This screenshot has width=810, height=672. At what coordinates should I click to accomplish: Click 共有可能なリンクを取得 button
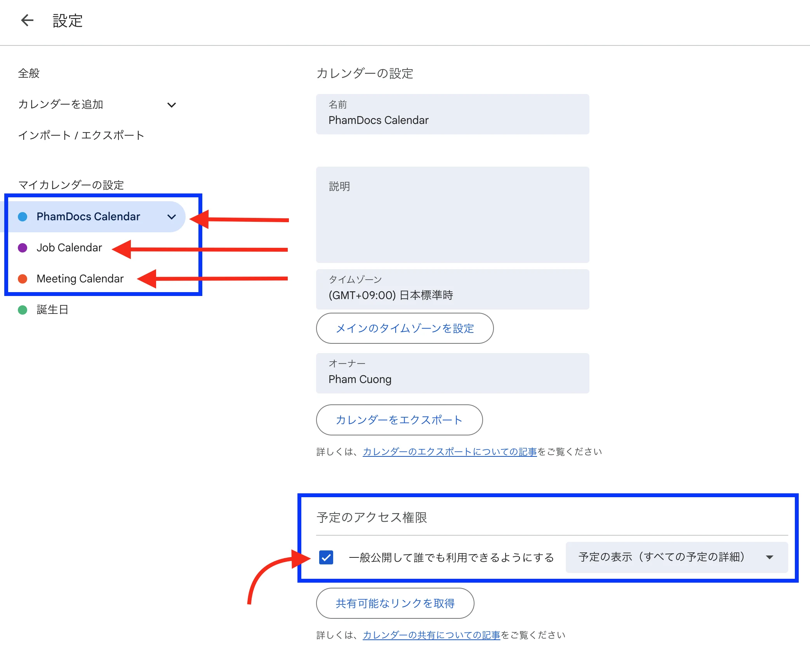pos(395,603)
